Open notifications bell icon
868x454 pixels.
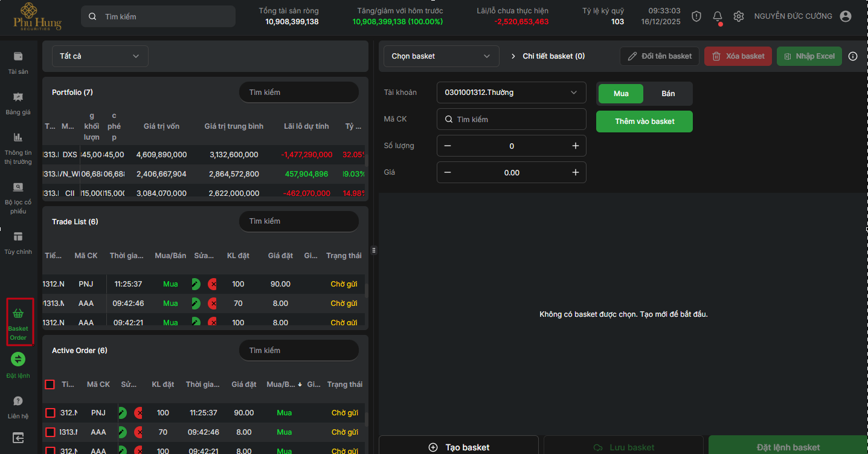tap(718, 16)
